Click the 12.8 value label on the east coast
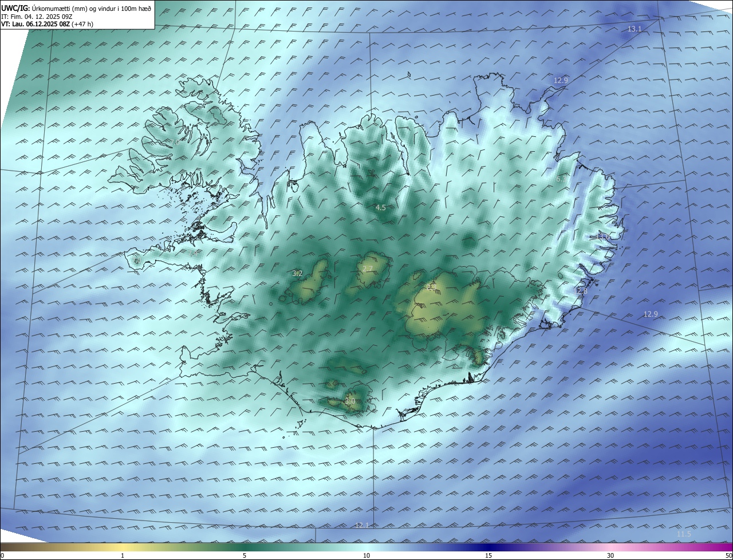The height and width of the screenshot is (560, 733). pos(580,291)
